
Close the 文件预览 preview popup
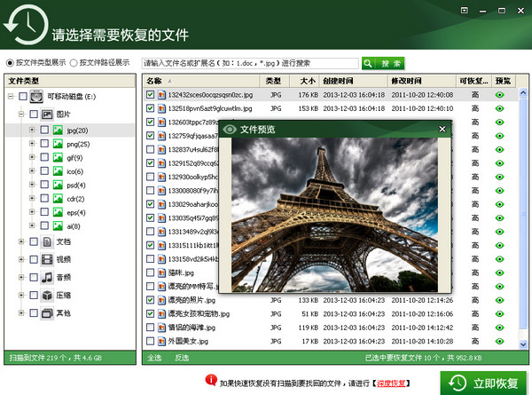[442, 130]
